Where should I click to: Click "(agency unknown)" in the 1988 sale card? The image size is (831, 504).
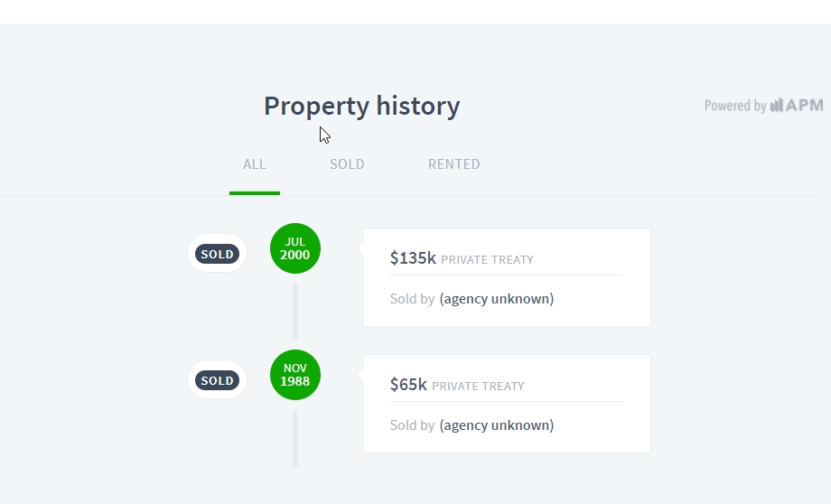click(x=497, y=425)
